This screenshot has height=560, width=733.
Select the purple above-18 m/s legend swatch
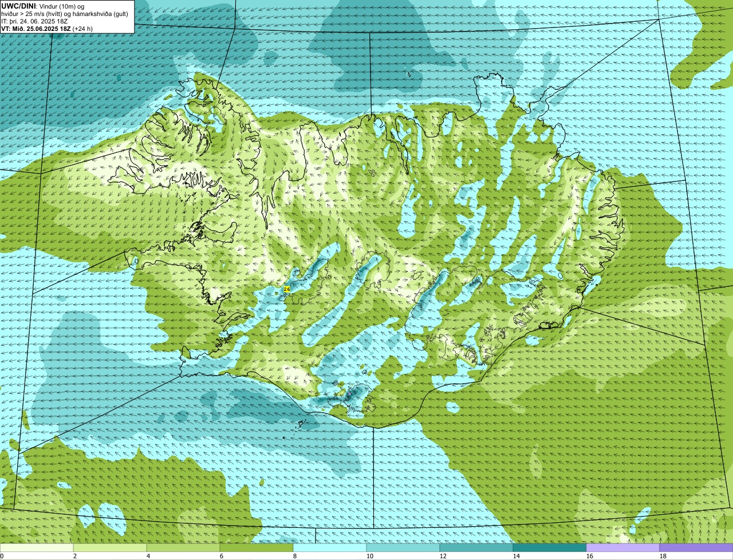click(696, 547)
